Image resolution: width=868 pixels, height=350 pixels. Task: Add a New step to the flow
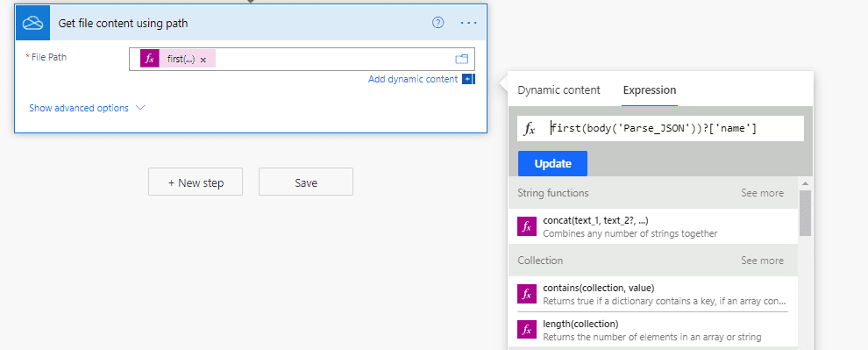(x=196, y=182)
